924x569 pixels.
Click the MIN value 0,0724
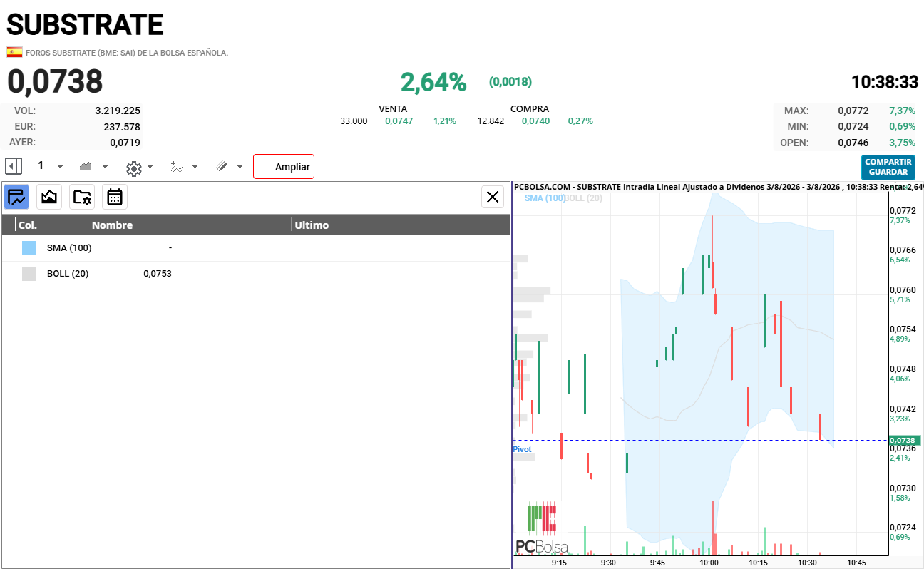click(x=853, y=127)
